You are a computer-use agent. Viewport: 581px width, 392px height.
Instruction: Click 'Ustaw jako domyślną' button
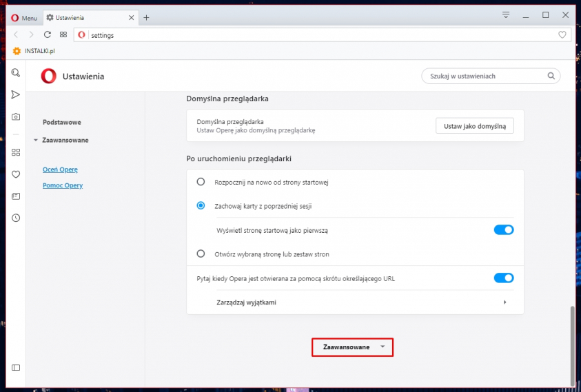474,125
